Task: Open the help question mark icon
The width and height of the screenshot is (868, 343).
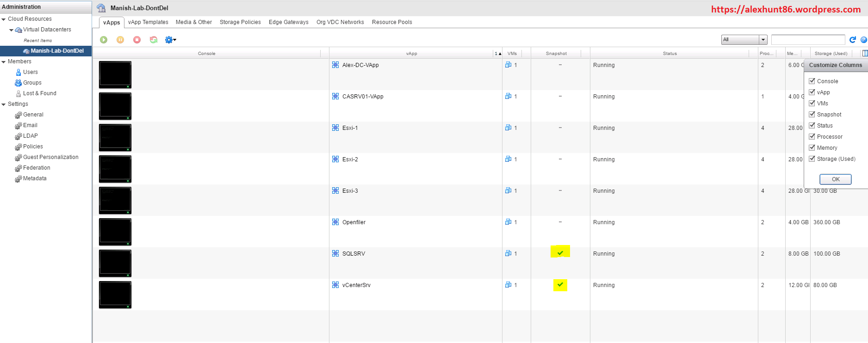Action: pos(863,40)
